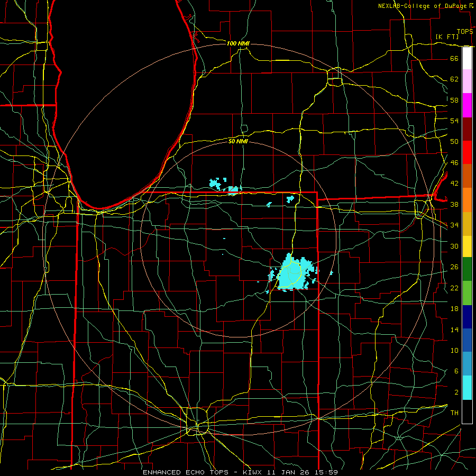This screenshot has width=476, height=476.
Task: Click the white swatch in the tops legend
Action: click(467, 58)
